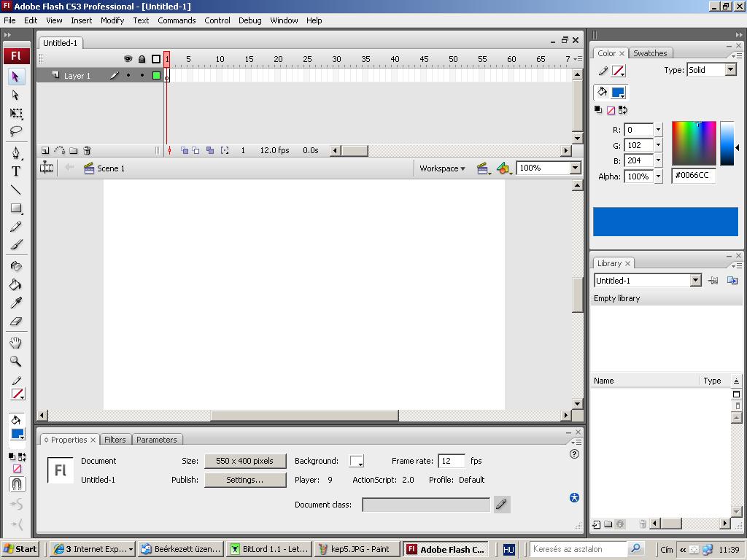Image resolution: width=747 pixels, height=560 pixels.
Task: Toggle the Onion Skin Outlines button
Action: [x=196, y=150]
